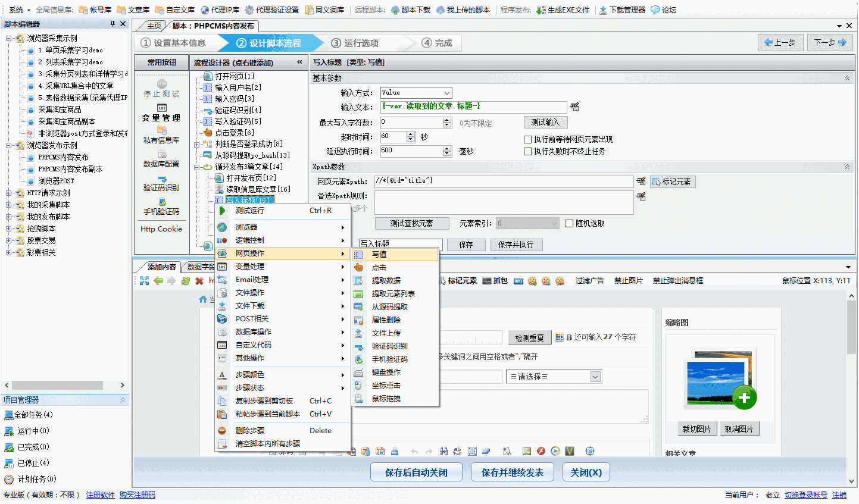Click the 注册软件 link in the status bar
This screenshot has width=859, height=504.
100,495
